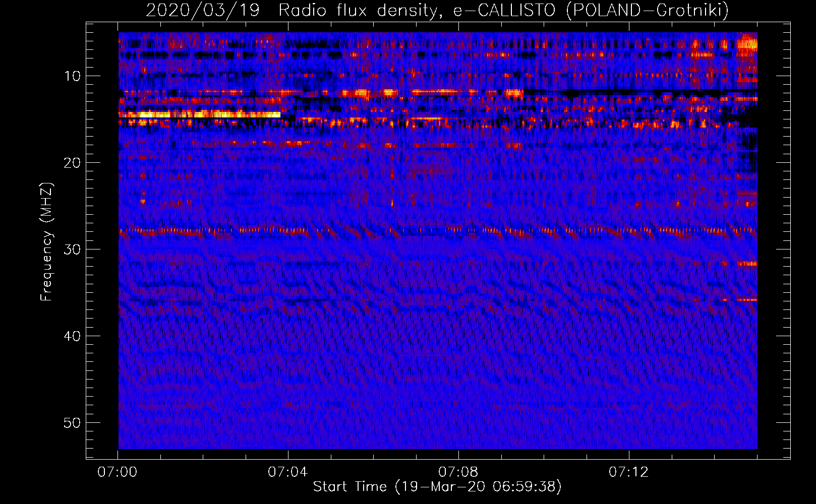Click the 20 MHz frequency tick label

(x=73, y=163)
